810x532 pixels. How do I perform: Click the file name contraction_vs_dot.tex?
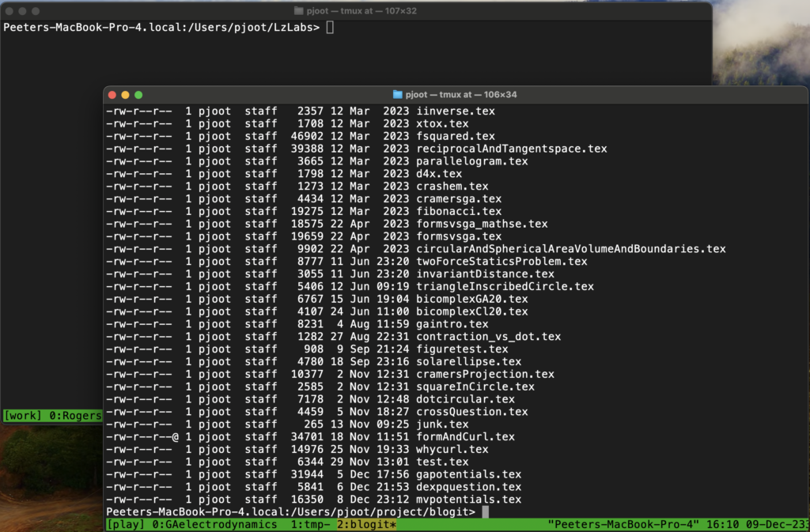point(489,337)
